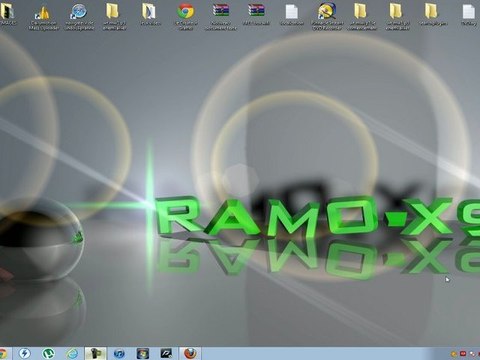The image size is (480, 360).
Task: Launch the lightning bolt app in taskbar
Action: 25,353
